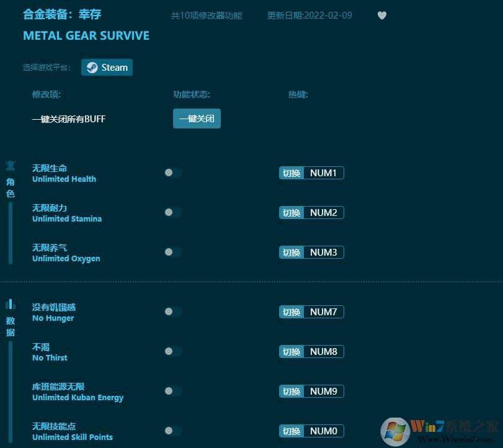Viewport: 503px width, 448px height.
Task: Toggle Unlimited Skill Points switch
Action: pyautogui.click(x=173, y=431)
